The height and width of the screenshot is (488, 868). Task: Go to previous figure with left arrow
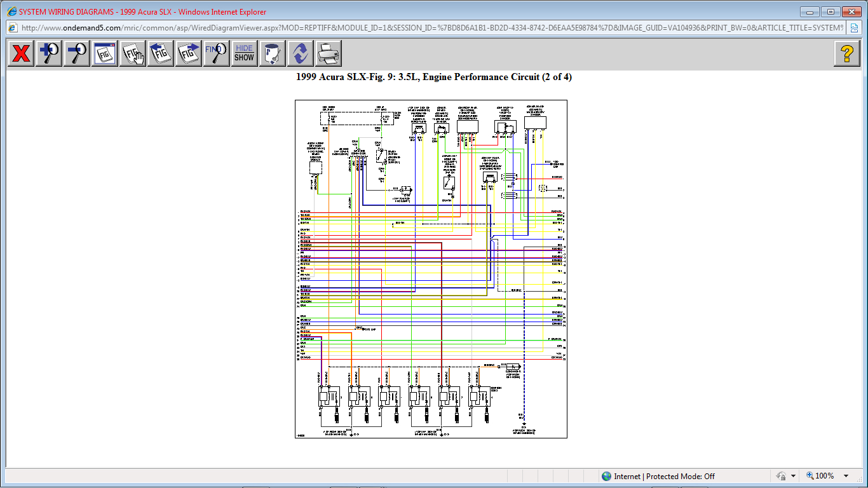[x=161, y=53]
